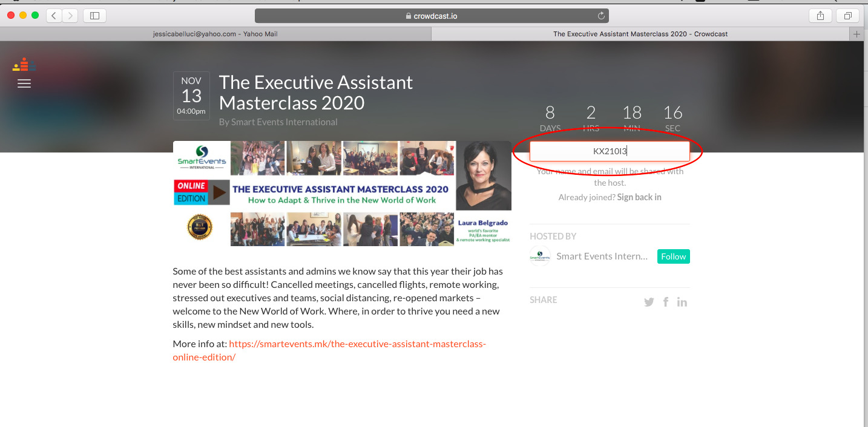
Task: Share event via Facebook icon
Action: pyautogui.click(x=666, y=302)
